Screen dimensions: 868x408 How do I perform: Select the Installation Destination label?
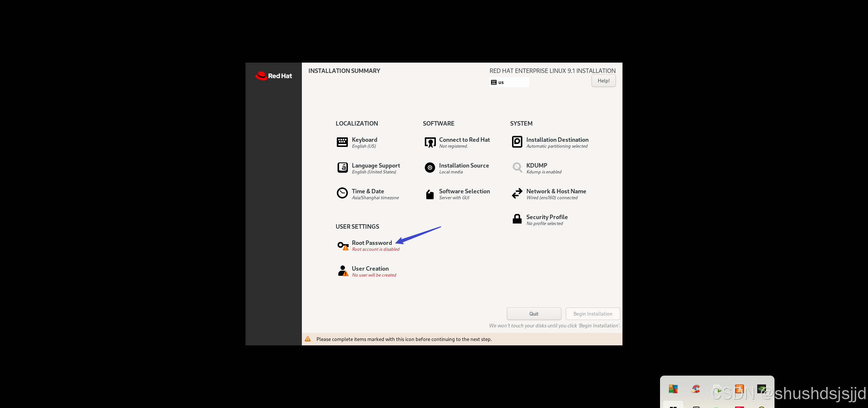[557, 140]
